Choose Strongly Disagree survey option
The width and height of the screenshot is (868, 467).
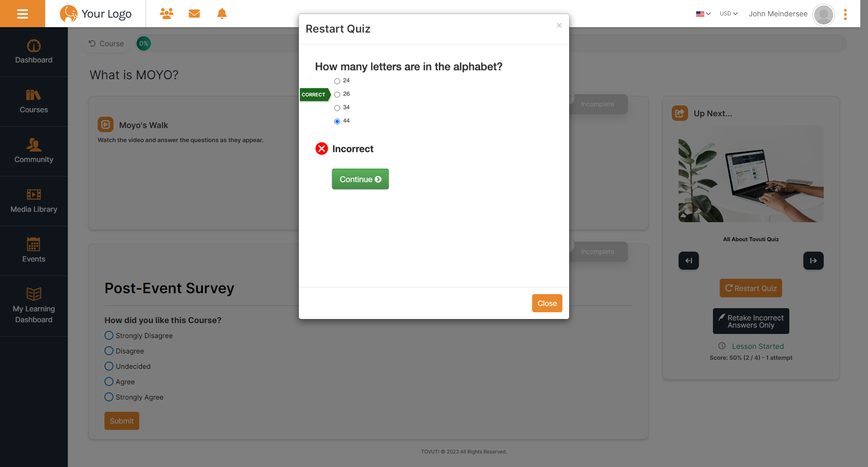109,335
